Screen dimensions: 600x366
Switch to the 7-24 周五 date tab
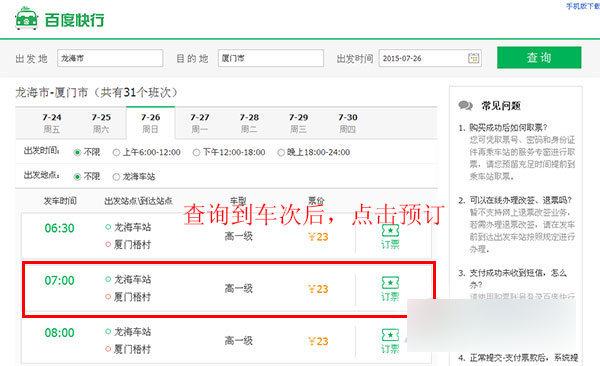tap(52, 123)
